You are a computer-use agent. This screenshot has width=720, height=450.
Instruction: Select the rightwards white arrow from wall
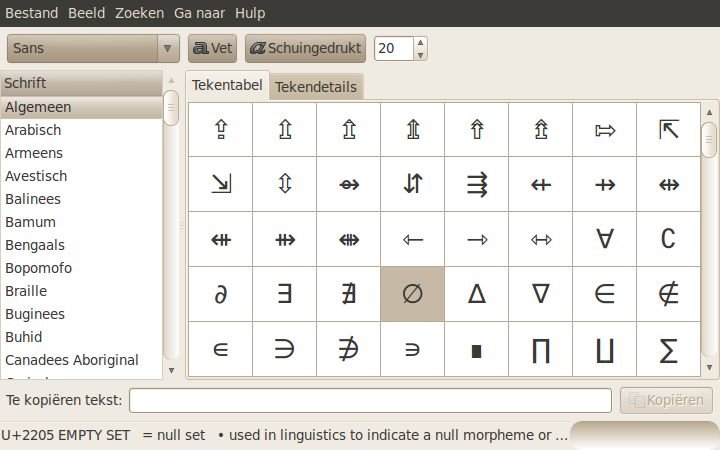tap(604, 129)
